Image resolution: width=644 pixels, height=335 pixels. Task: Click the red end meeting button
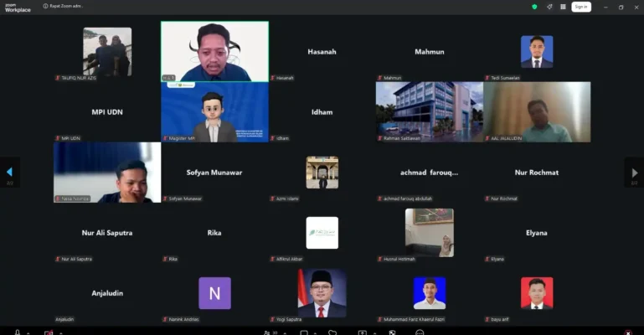tap(628, 332)
